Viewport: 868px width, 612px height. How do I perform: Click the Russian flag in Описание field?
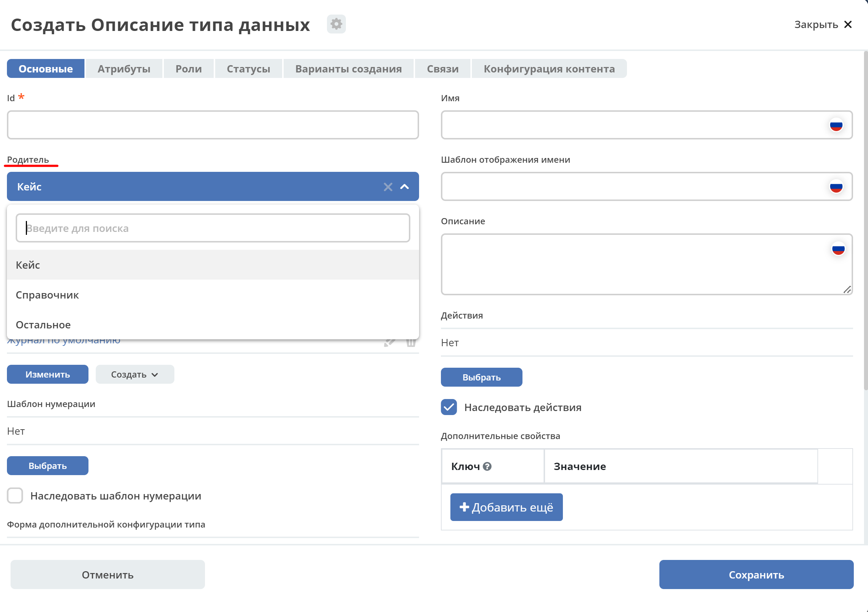[x=838, y=249]
